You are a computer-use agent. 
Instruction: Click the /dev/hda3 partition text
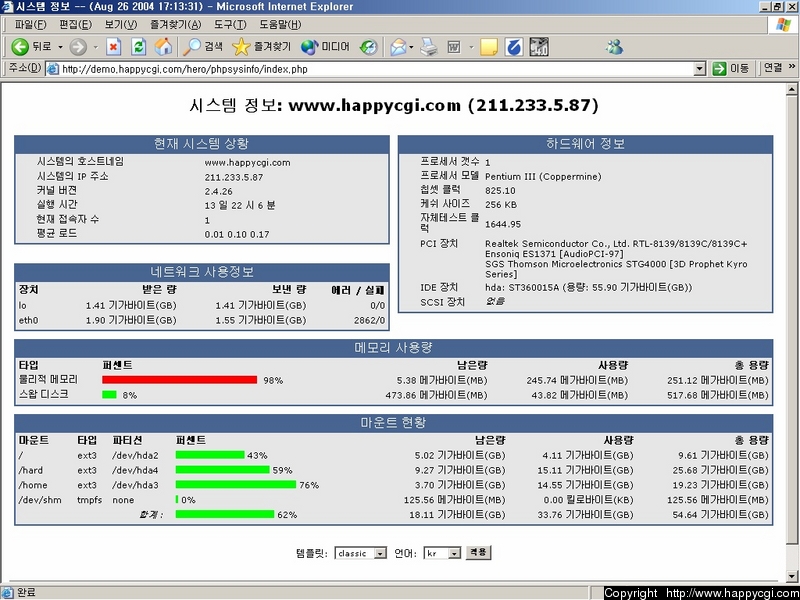[x=136, y=485]
